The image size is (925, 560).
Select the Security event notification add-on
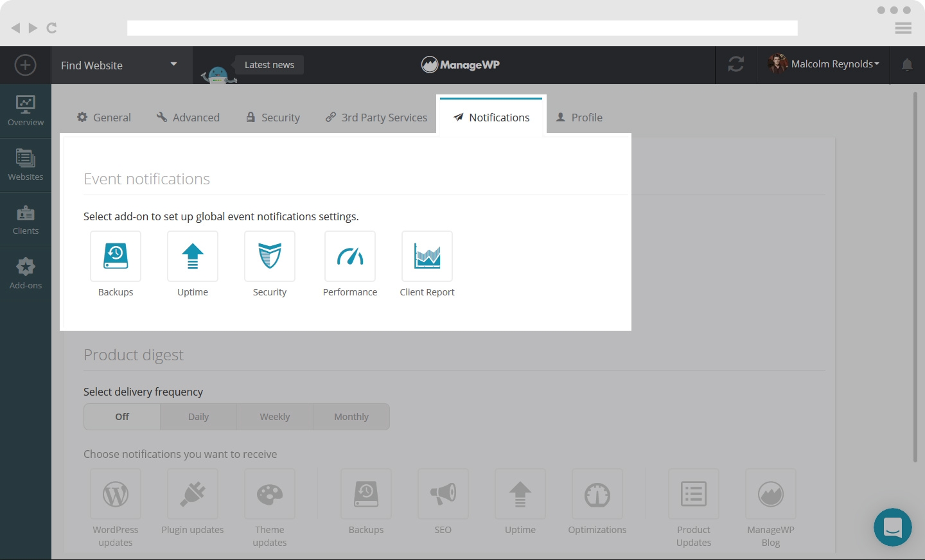pyautogui.click(x=270, y=256)
